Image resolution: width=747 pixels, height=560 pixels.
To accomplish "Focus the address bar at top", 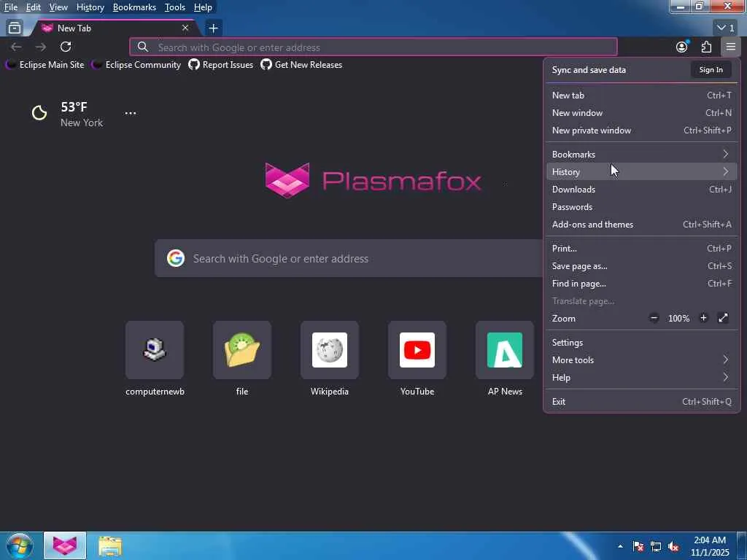I will 373,47.
